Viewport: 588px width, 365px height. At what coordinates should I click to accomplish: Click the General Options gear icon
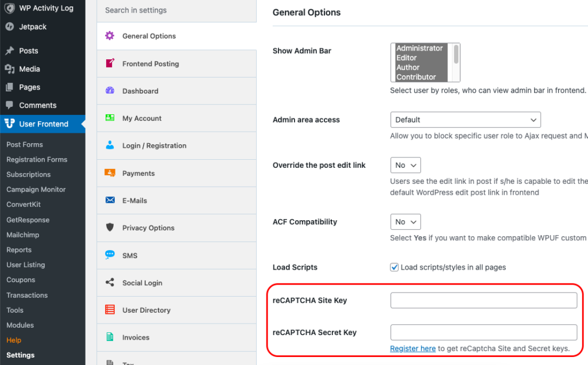110,36
